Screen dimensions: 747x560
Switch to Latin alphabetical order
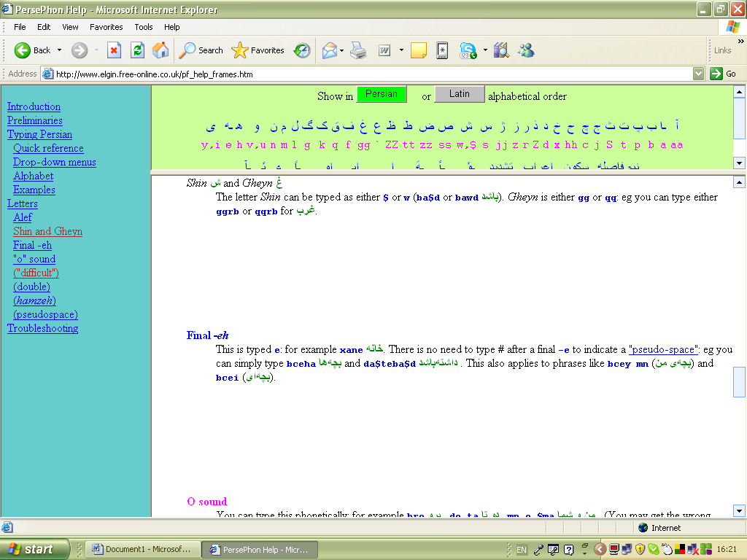coord(460,94)
